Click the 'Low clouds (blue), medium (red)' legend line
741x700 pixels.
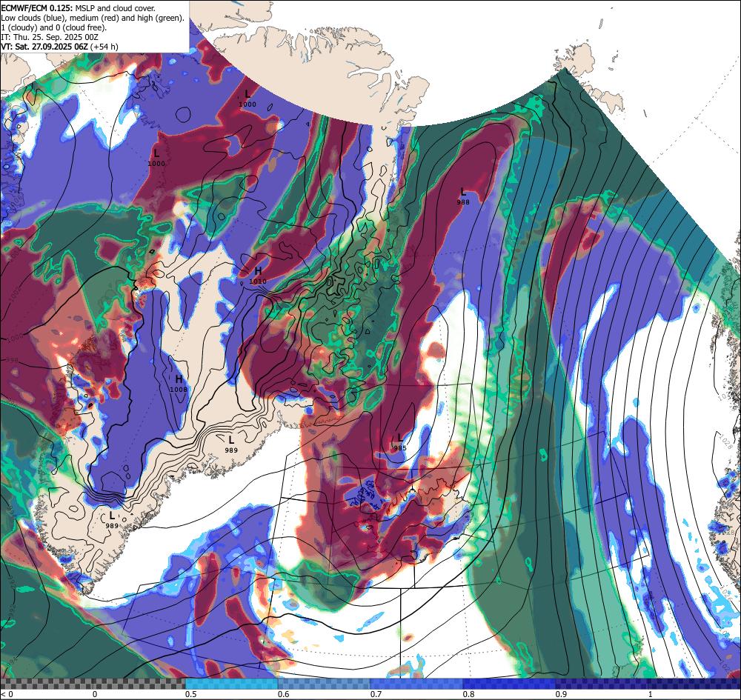click(92, 18)
